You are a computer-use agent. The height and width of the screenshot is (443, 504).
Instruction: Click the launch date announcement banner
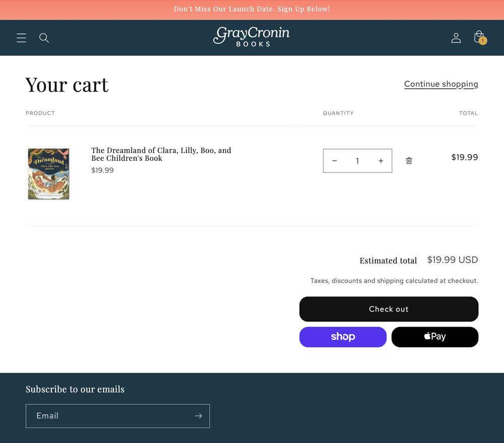pos(252,9)
